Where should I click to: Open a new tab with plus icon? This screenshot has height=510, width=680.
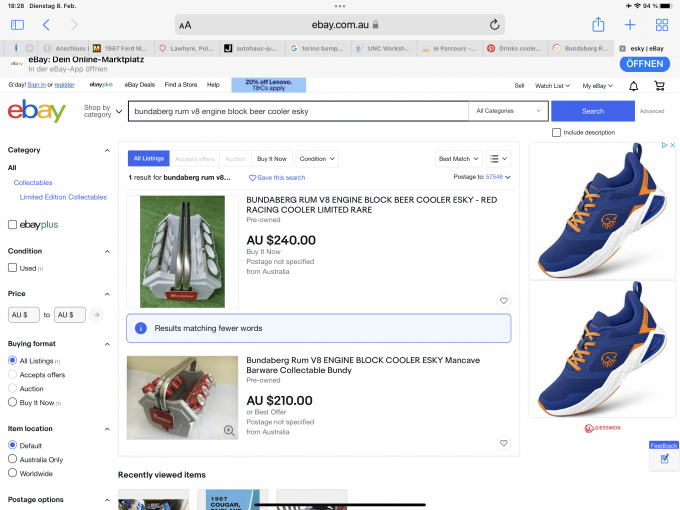(x=630, y=25)
